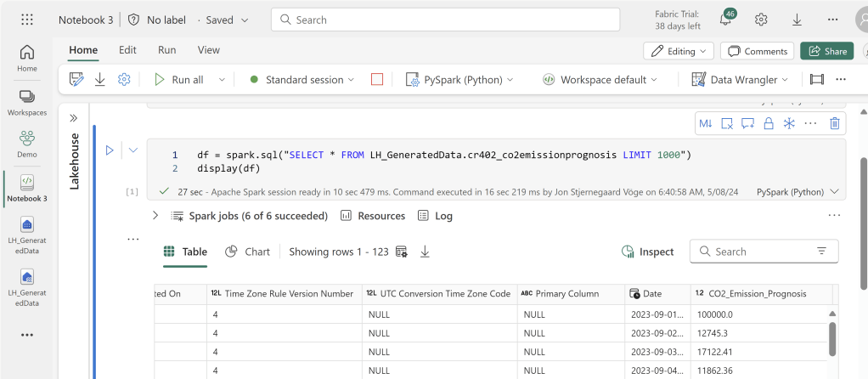Freeze the cell with snowflake icon
The width and height of the screenshot is (868, 379).
pyautogui.click(x=789, y=123)
